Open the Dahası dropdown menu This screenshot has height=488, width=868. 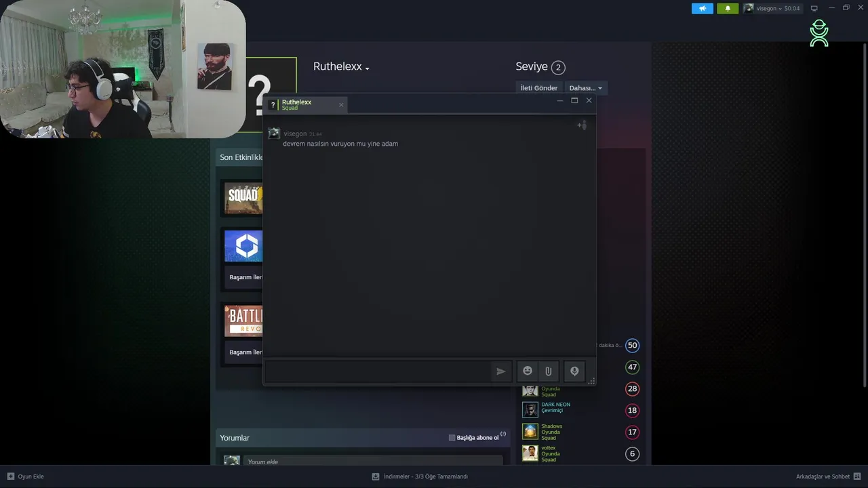pyautogui.click(x=585, y=88)
